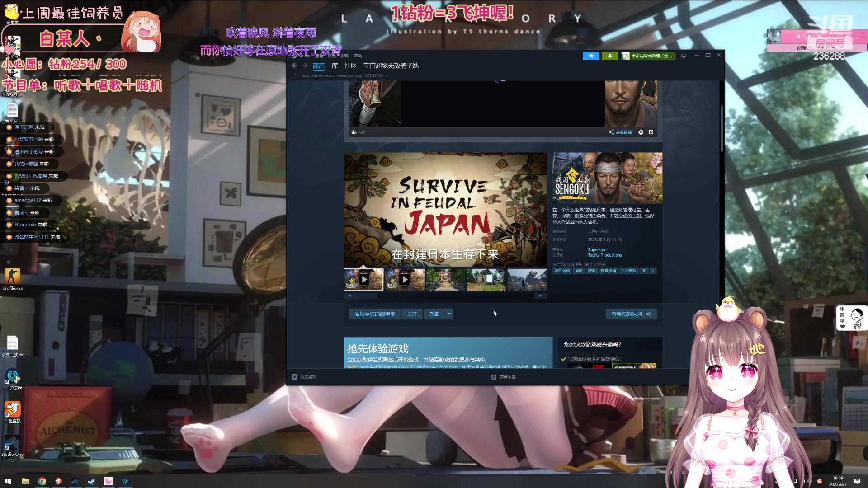Open the profile.sav desktop icon

tap(12, 279)
